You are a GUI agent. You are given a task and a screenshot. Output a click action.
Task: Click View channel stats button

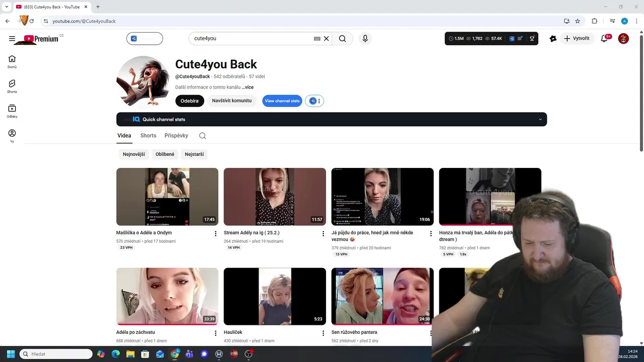[x=282, y=101]
